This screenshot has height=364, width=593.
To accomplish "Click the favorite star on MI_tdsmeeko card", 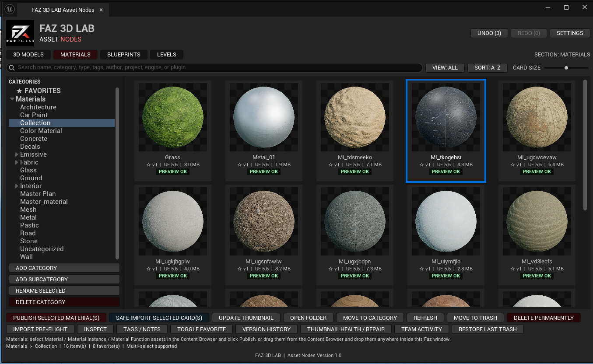I will click(330, 165).
